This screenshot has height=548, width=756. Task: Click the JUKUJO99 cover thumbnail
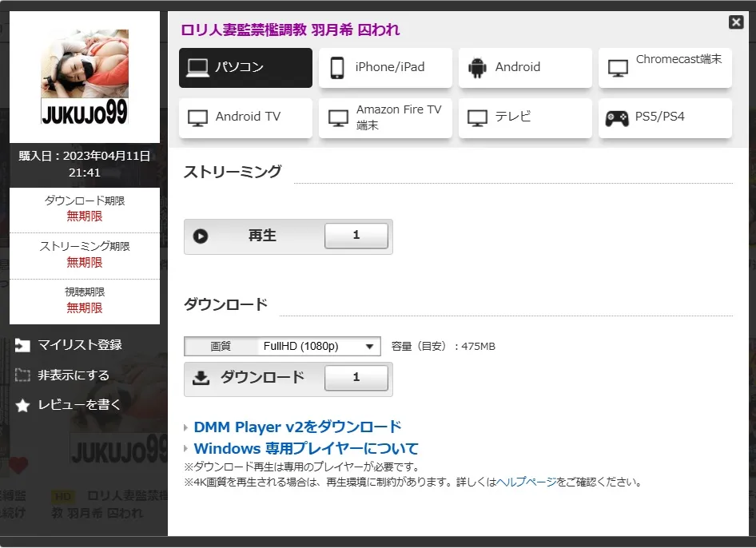coord(85,77)
